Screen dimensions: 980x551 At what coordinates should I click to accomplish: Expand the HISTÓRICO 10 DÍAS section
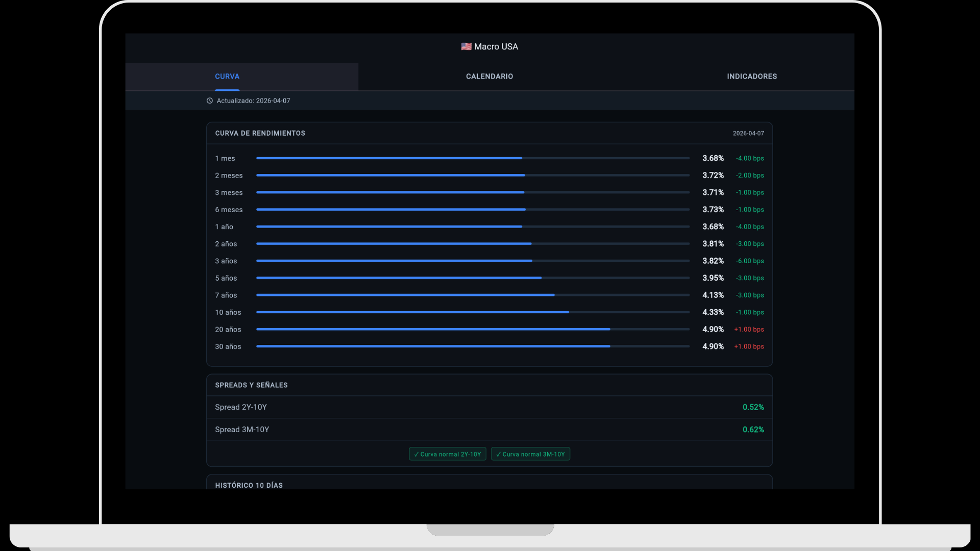(248, 485)
